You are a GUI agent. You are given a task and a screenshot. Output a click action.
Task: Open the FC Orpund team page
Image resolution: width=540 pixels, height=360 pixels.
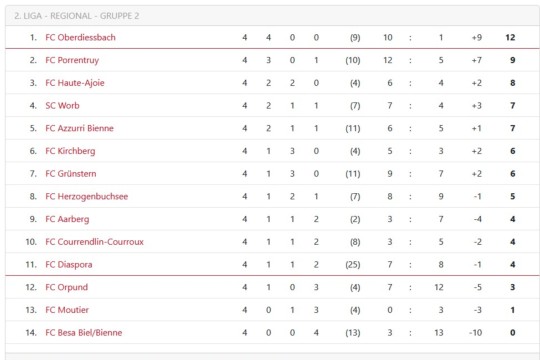coord(66,287)
